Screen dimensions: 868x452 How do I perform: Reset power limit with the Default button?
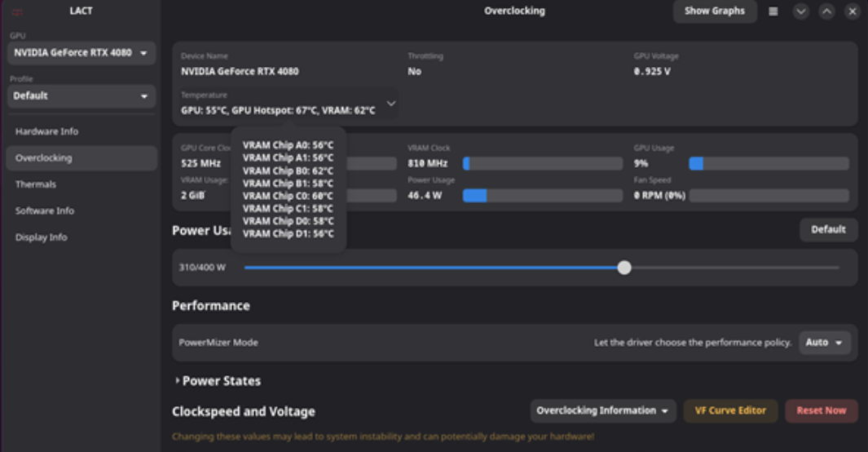828,230
